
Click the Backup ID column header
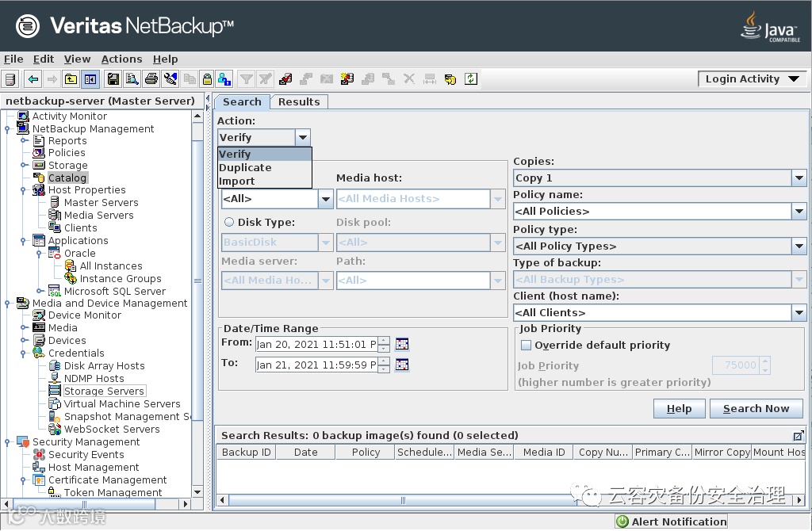coord(246,453)
